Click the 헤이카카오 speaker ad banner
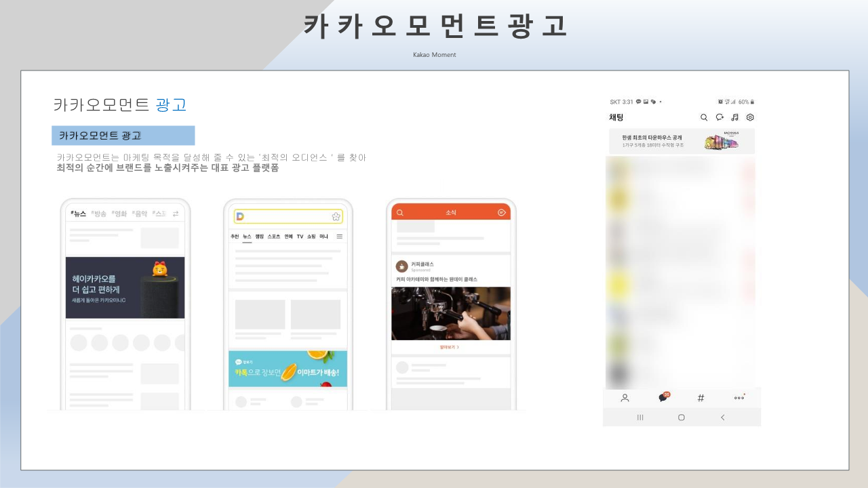This screenshot has width=868, height=488. point(125,287)
